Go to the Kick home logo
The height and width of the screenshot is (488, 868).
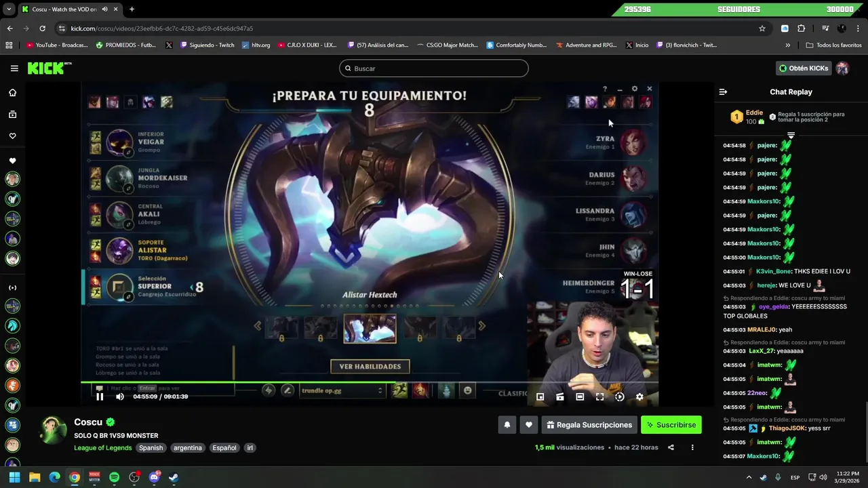point(49,68)
